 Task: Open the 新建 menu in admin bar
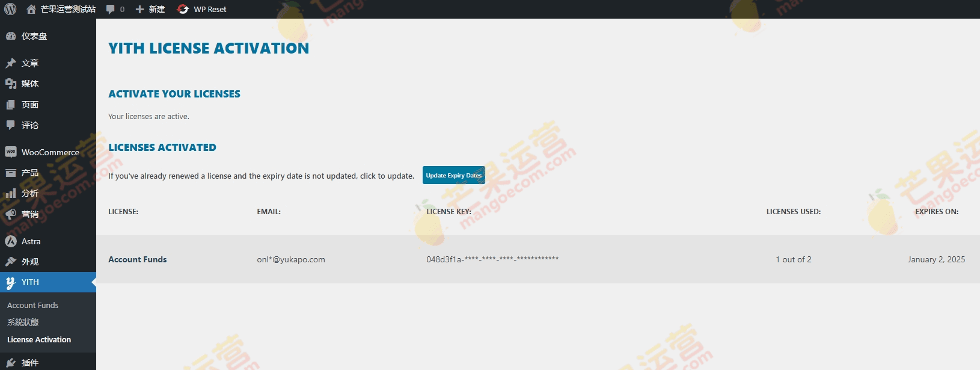[x=157, y=9]
